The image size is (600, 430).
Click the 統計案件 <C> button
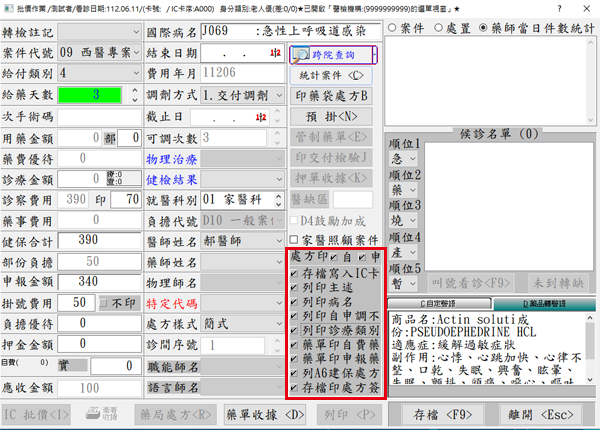(x=329, y=75)
